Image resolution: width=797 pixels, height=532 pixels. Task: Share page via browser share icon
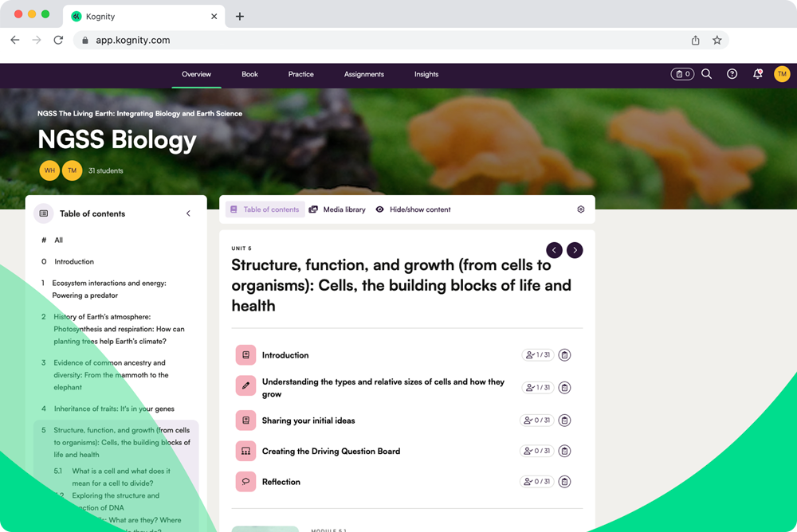pos(695,40)
